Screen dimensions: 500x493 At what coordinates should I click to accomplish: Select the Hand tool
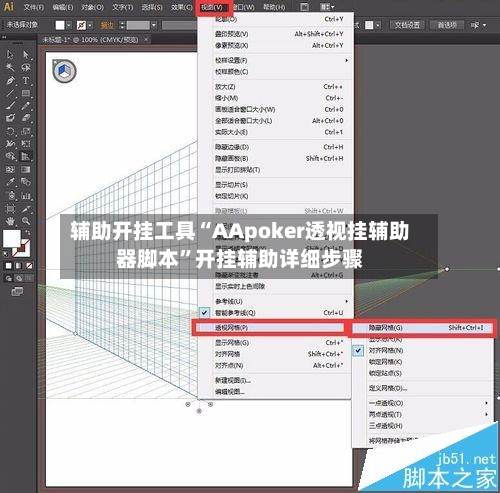(x=10, y=221)
